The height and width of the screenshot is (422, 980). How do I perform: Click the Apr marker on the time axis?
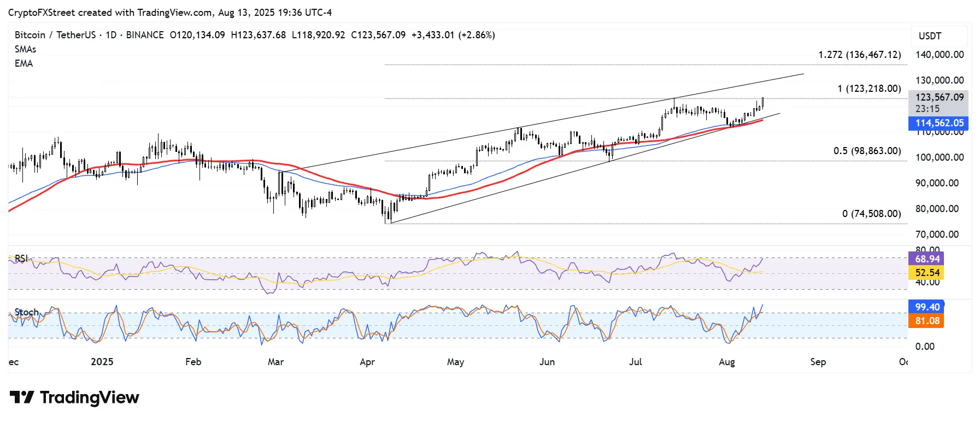pos(367,362)
